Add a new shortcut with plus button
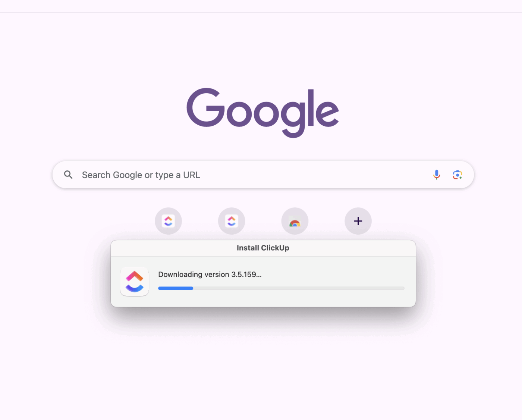This screenshot has height=420, width=522. click(358, 221)
